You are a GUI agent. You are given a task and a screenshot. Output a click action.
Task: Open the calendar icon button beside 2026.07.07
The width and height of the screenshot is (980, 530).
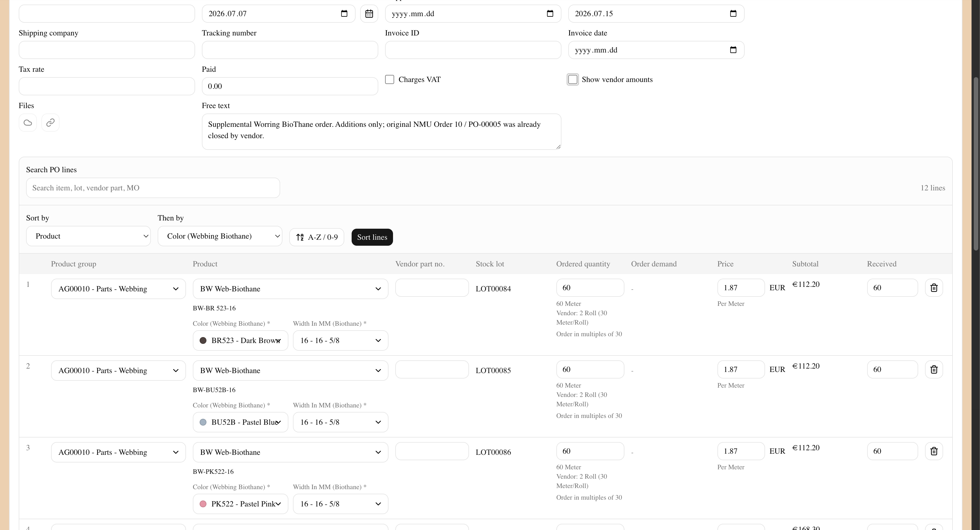click(x=369, y=14)
